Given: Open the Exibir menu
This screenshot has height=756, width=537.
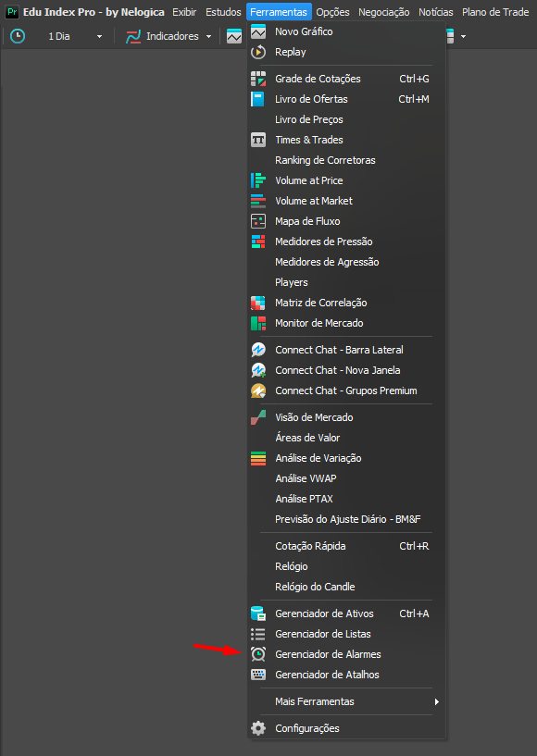Looking at the screenshot, I should [x=184, y=12].
